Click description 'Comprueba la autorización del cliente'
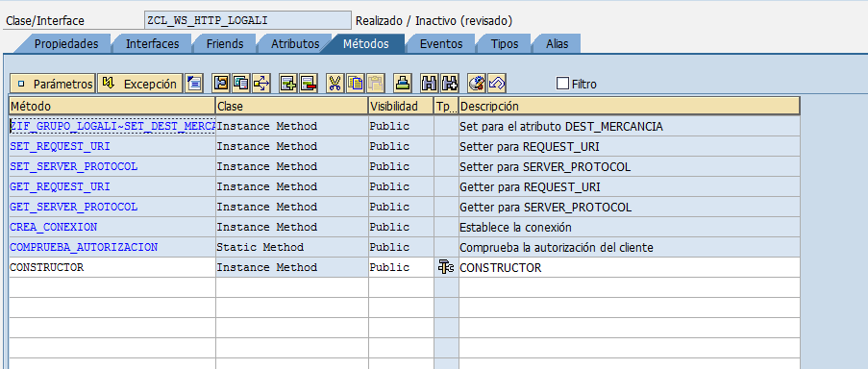Viewport: 868px width, 369px height. [x=630, y=247]
